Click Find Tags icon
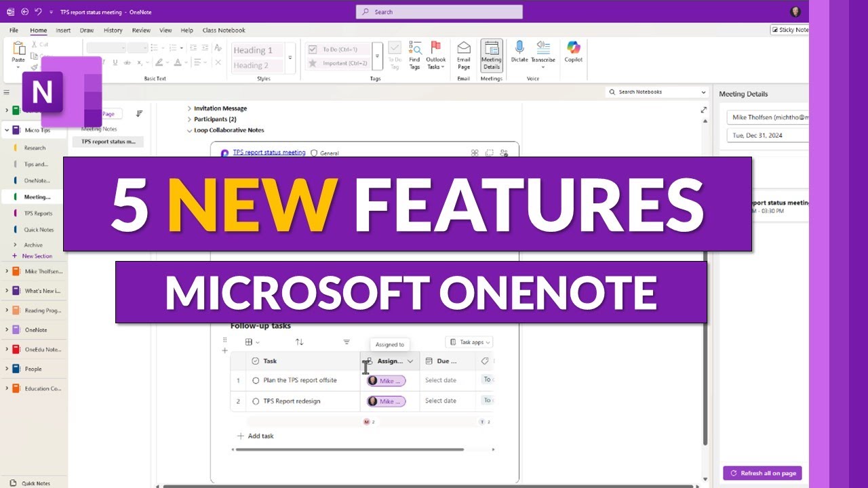The width and height of the screenshot is (868, 488). click(415, 48)
